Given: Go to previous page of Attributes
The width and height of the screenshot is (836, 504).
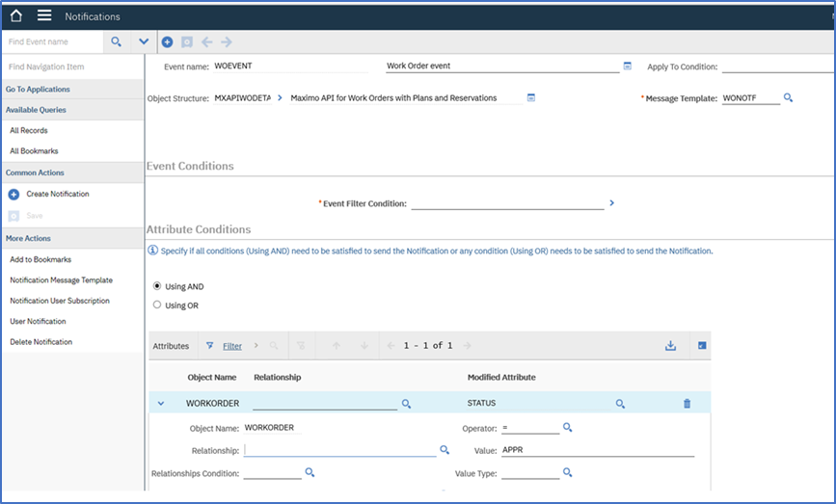Looking at the screenshot, I should (391, 346).
